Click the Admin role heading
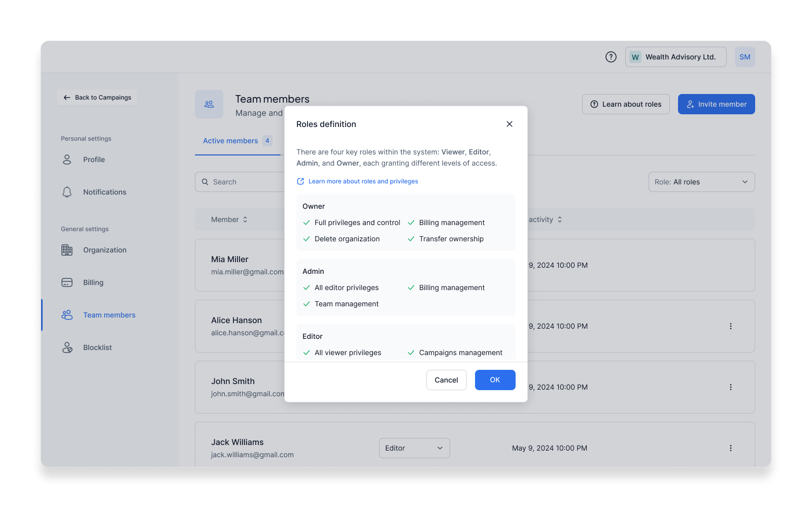The image size is (812, 508). 313,271
